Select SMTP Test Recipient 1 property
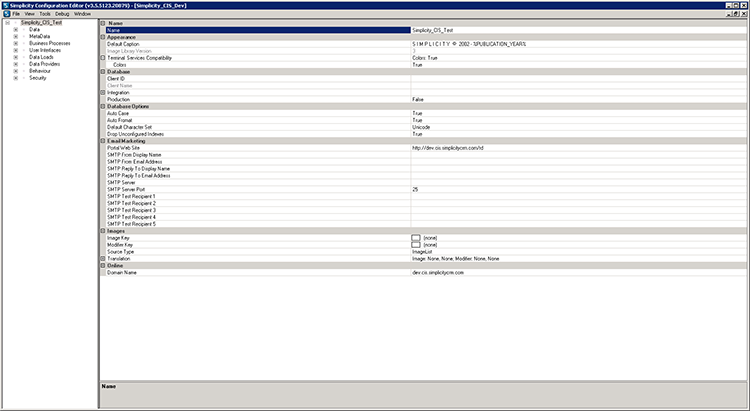The image size is (750, 411). 258,197
